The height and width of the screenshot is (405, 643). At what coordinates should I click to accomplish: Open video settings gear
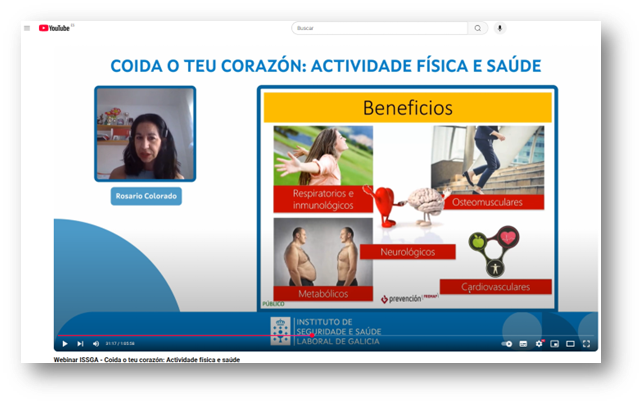tap(540, 344)
